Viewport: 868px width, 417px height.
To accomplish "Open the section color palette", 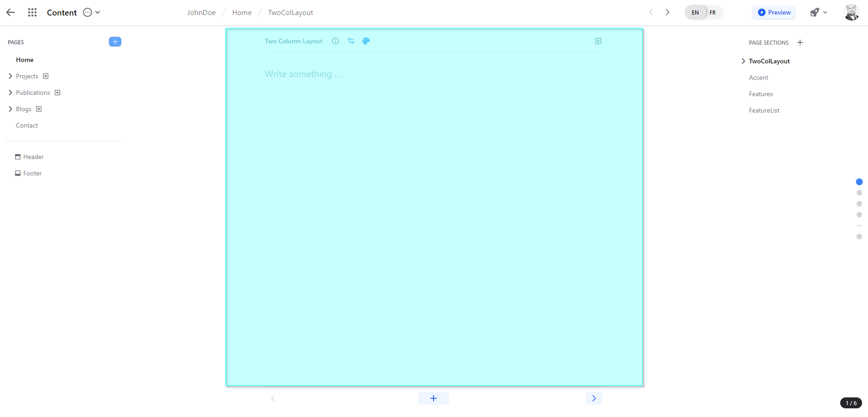I will point(366,41).
